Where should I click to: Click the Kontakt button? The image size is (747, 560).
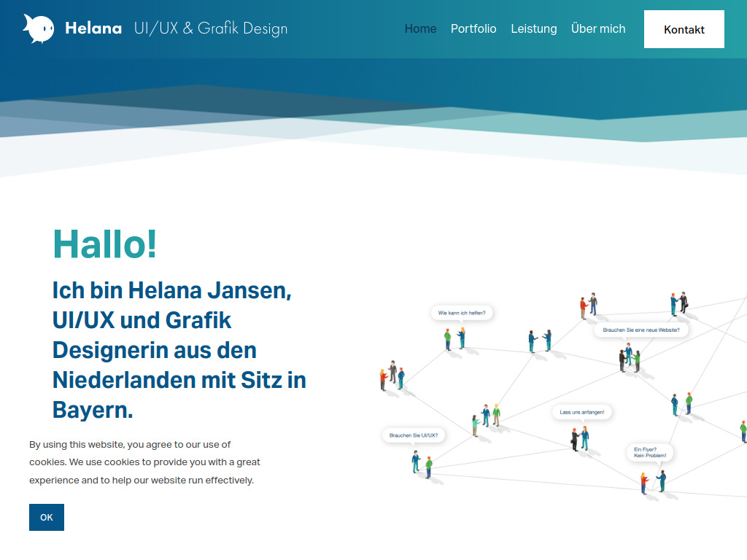point(684,29)
